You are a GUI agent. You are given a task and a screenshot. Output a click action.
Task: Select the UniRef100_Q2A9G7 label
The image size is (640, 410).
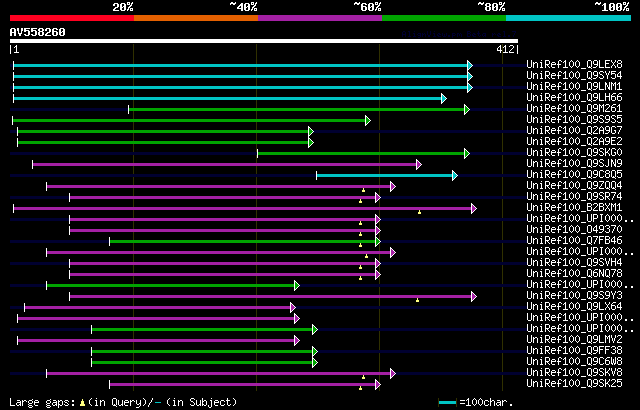tap(574, 131)
